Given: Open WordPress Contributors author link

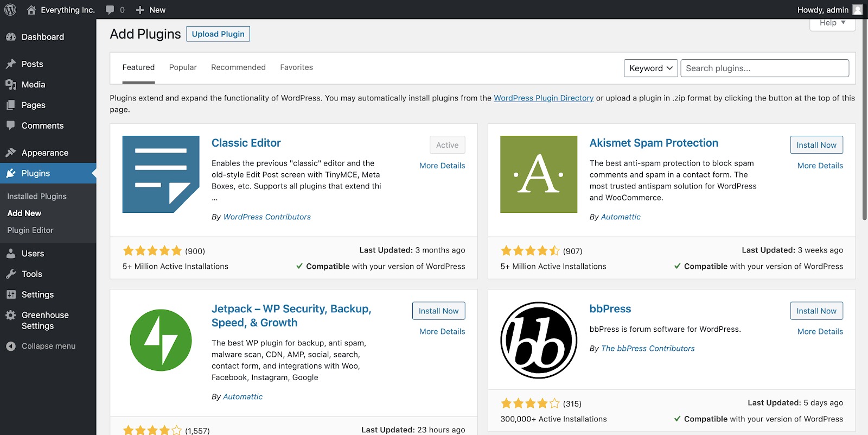Looking at the screenshot, I should click(x=267, y=217).
